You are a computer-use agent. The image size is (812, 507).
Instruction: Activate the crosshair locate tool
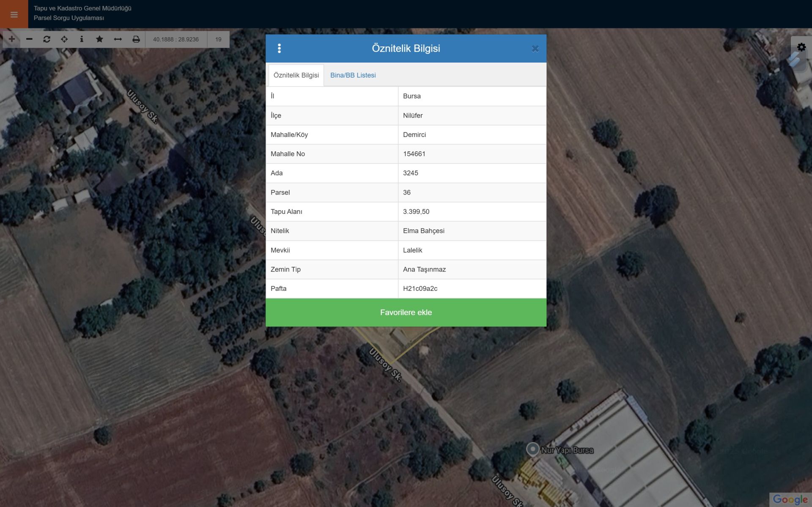(x=64, y=39)
